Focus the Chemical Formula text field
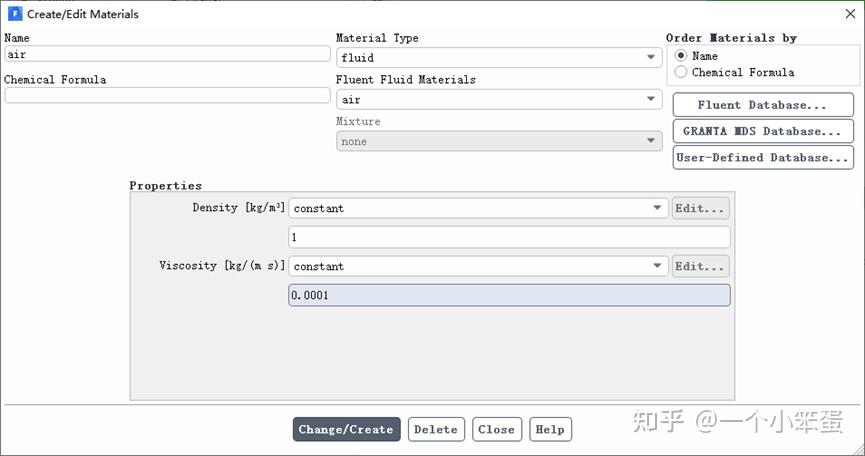Screen dimensions: 865x456 tap(167, 96)
